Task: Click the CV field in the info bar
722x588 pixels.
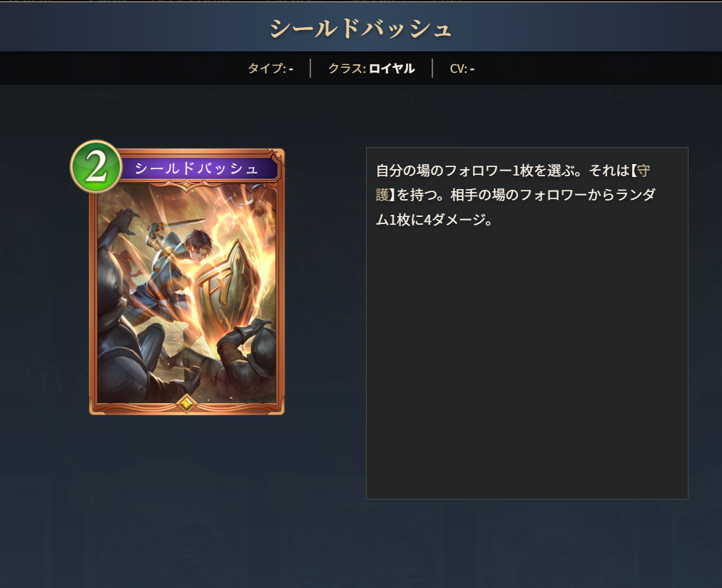Action: 462,69
